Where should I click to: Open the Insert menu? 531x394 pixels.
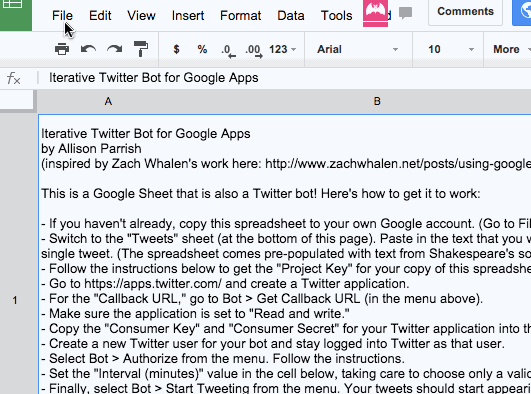pyautogui.click(x=188, y=16)
